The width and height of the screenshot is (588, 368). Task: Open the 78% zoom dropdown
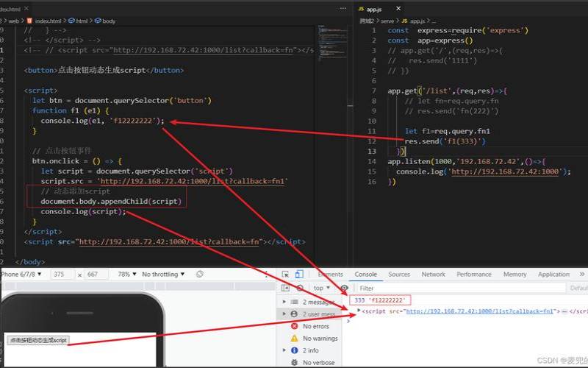pyautogui.click(x=126, y=274)
